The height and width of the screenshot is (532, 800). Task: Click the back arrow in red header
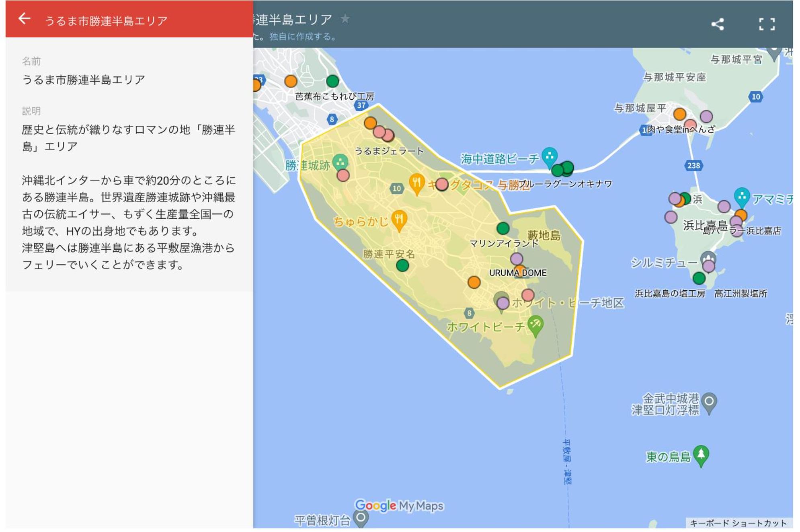24,18
